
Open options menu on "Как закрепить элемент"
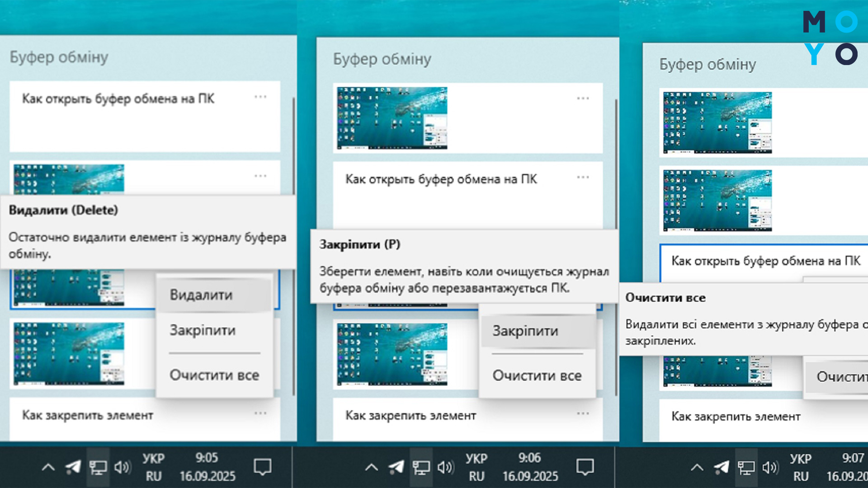pos(261,413)
